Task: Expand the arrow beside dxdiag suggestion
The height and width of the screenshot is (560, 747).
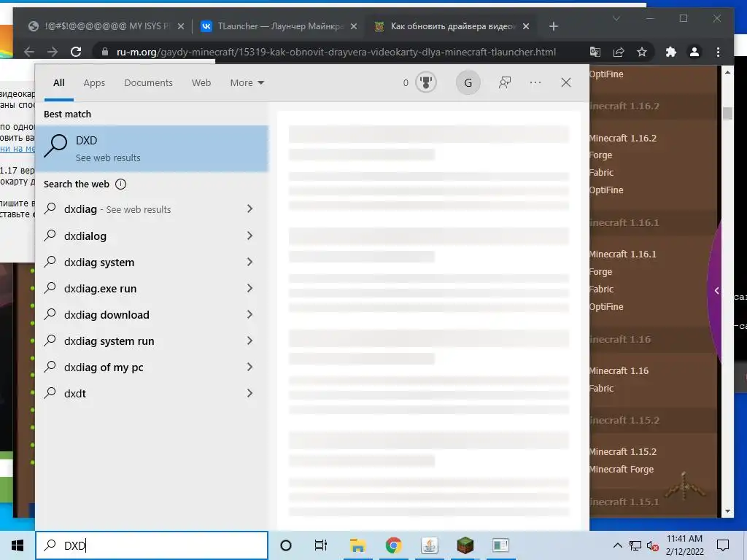Action: point(249,209)
